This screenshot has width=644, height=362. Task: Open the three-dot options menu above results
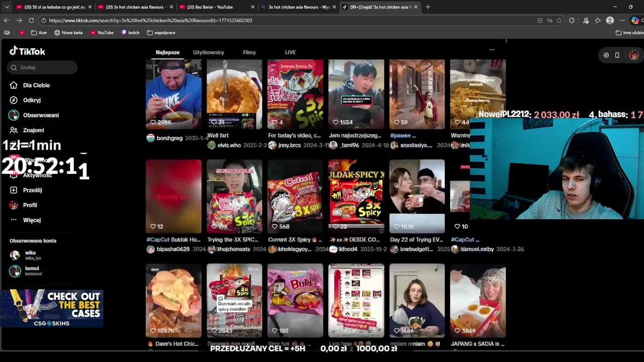point(492,50)
